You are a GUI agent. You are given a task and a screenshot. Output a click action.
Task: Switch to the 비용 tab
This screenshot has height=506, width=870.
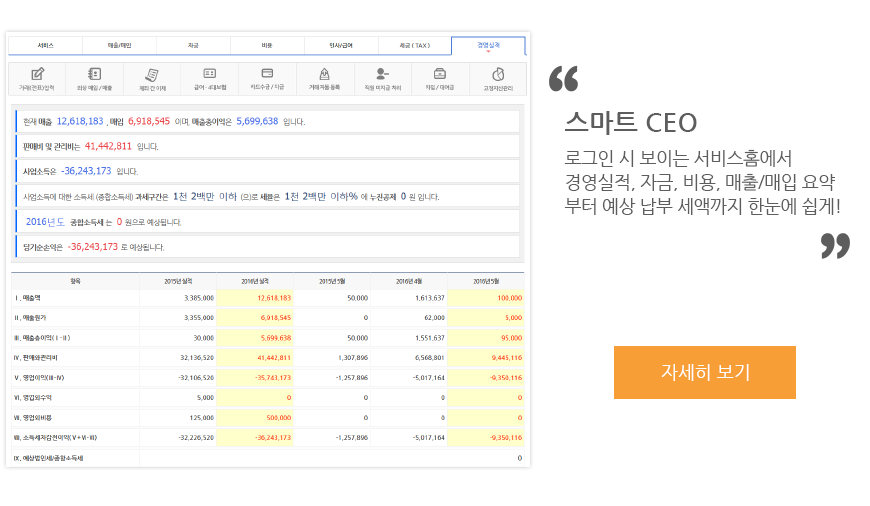point(267,45)
